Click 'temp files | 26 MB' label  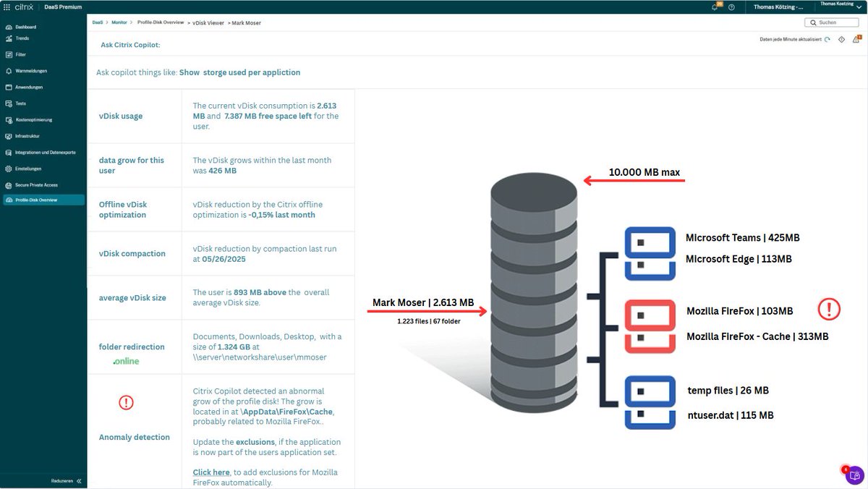(x=728, y=391)
